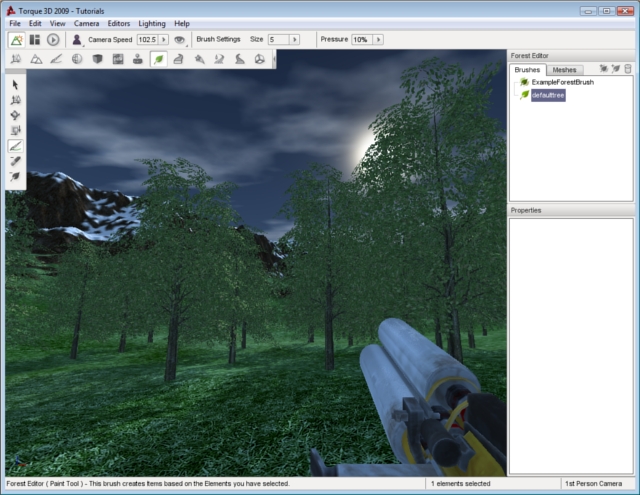The height and width of the screenshot is (495, 640).
Task: Open the Terrain Editor triangle icon
Action: click(x=36, y=59)
